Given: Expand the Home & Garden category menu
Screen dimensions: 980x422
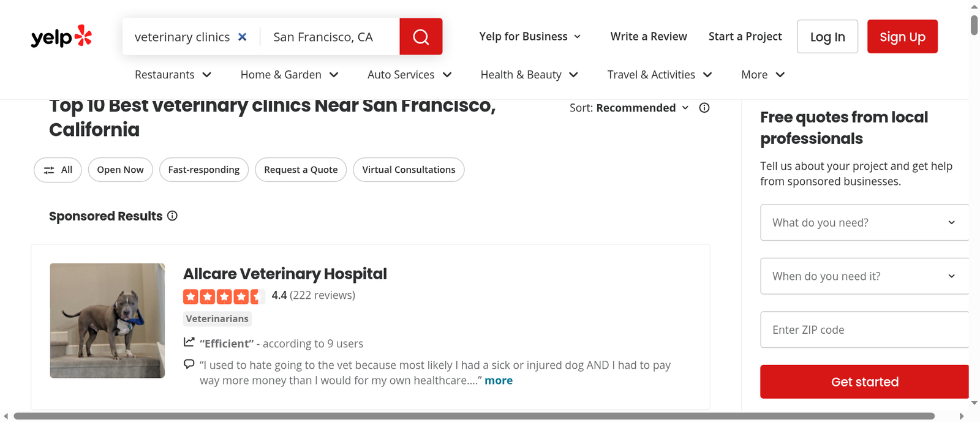Looking at the screenshot, I should [289, 75].
